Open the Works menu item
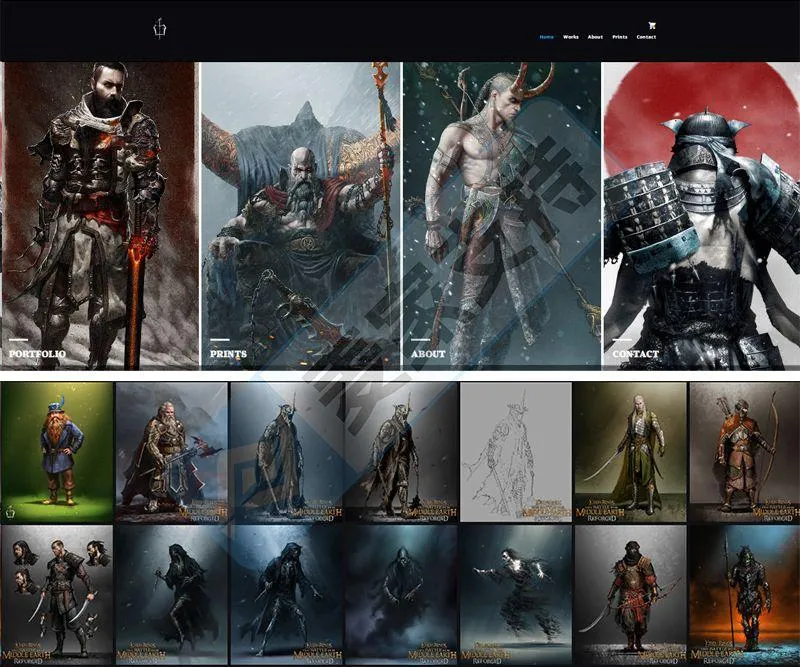 570,37
